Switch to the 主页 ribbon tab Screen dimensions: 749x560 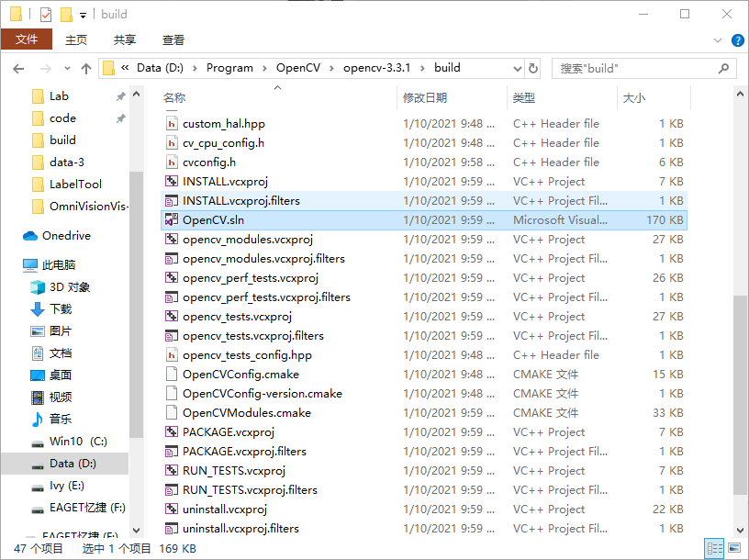(76, 39)
